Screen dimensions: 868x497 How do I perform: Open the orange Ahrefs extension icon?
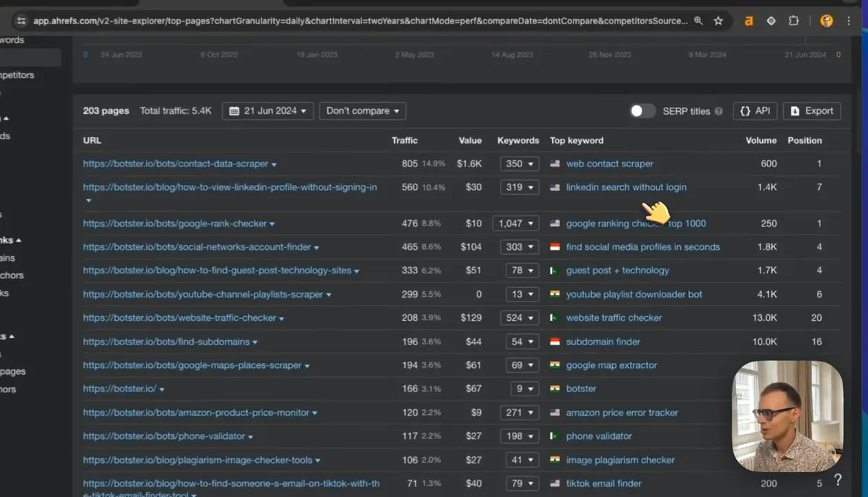pos(749,21)
